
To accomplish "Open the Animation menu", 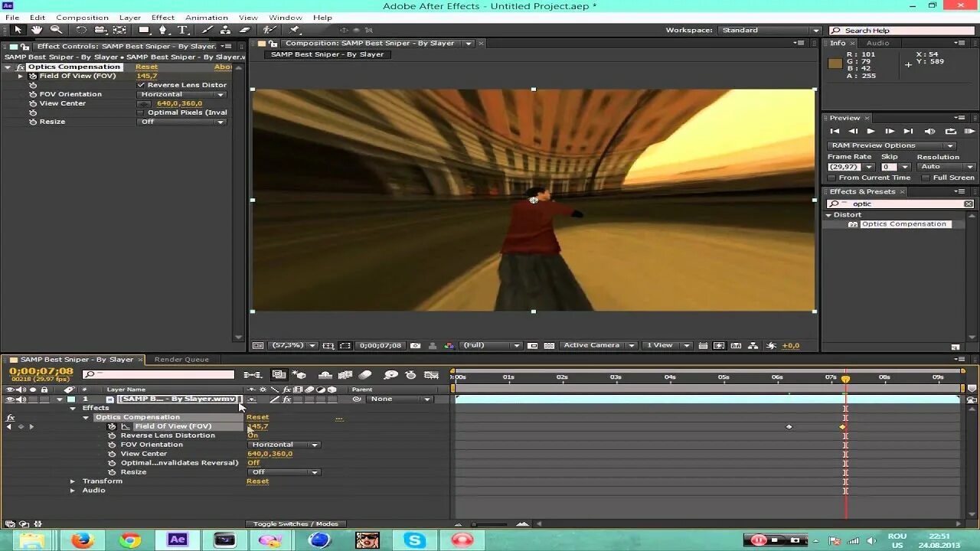I will pos(206,18).
